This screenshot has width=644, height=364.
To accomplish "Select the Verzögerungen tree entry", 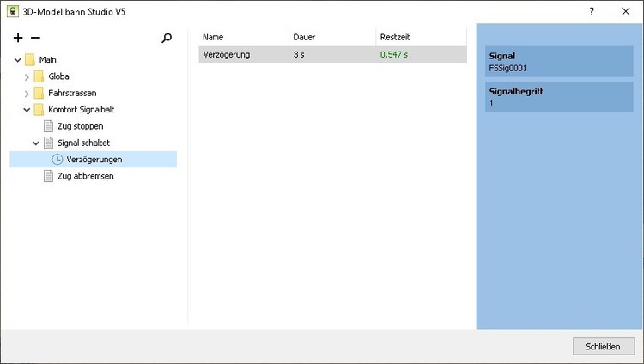I will (x=94, y=160).
